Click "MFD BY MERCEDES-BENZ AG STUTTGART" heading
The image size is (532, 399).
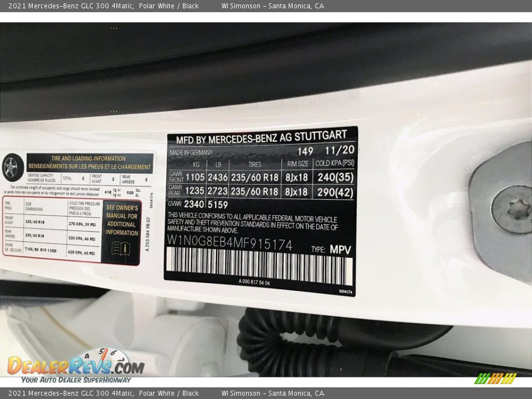[x=261, y=137]
